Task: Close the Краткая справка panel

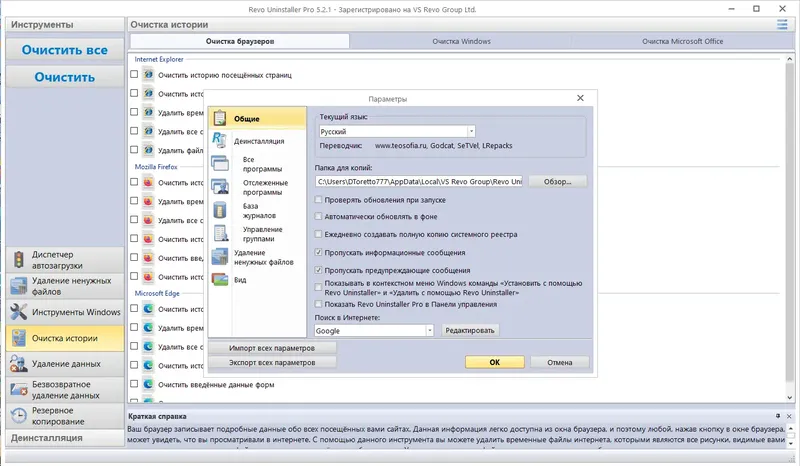Action: coord(789,416)
